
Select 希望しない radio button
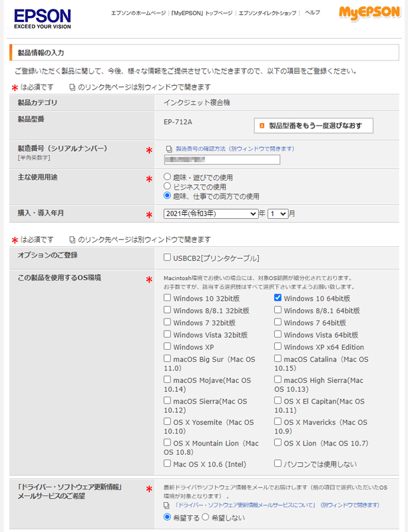pyautogui.click(x=205, y=517)
